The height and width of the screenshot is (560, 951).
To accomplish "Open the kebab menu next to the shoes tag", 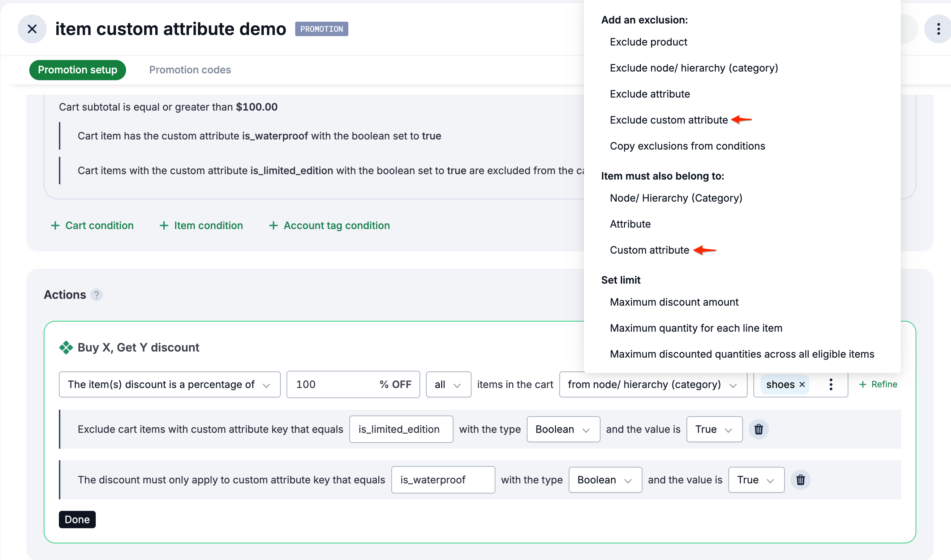I will (830, 384).
